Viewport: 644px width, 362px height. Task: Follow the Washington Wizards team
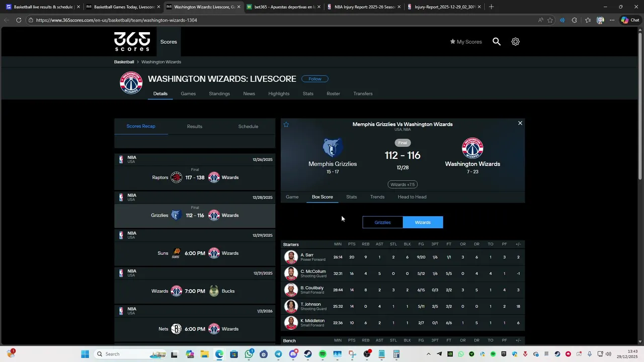pos(315,79)
